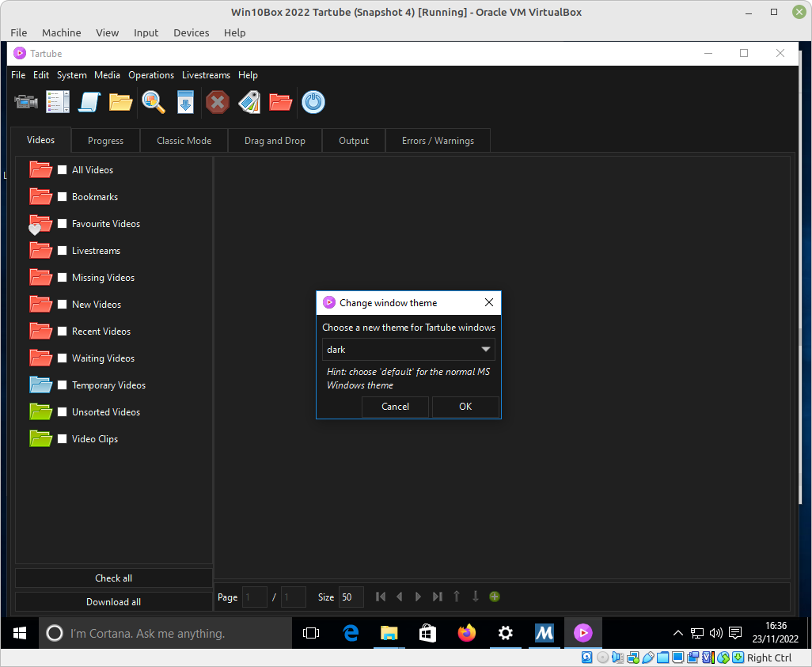
Task: Open File Explorer from the taskbar
Action: coord(389,633)
